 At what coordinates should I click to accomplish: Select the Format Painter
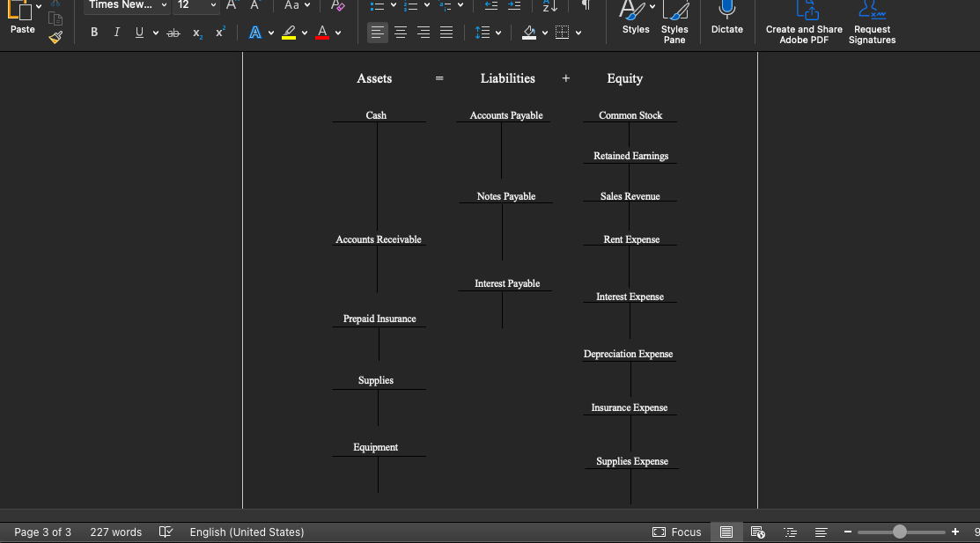tap(55, 38)
